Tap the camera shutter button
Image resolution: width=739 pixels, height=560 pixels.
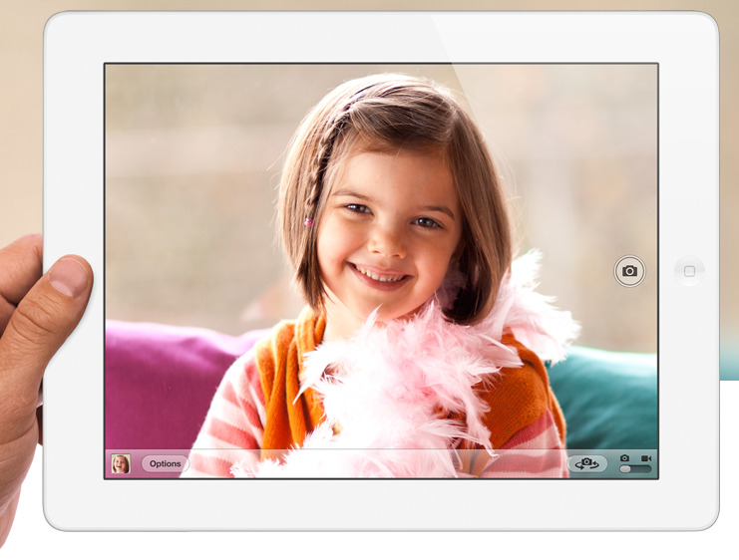point(629,271)
